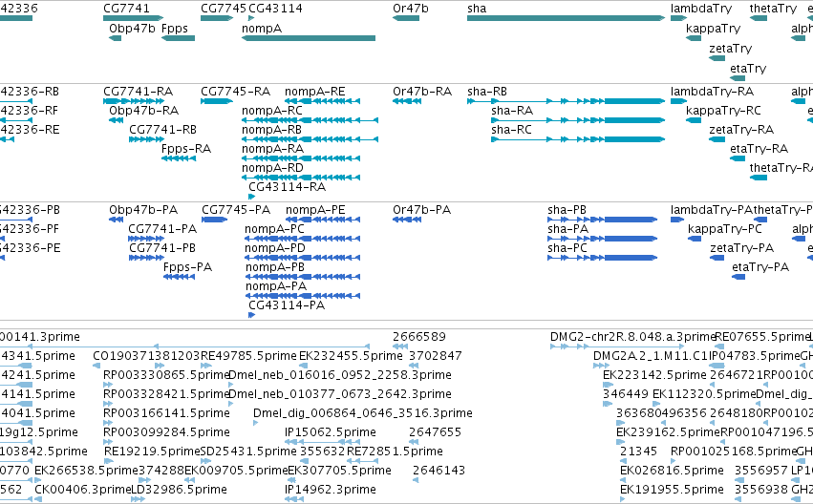
Task: Select EST 3702847 label
Action: tap(436, 356)
